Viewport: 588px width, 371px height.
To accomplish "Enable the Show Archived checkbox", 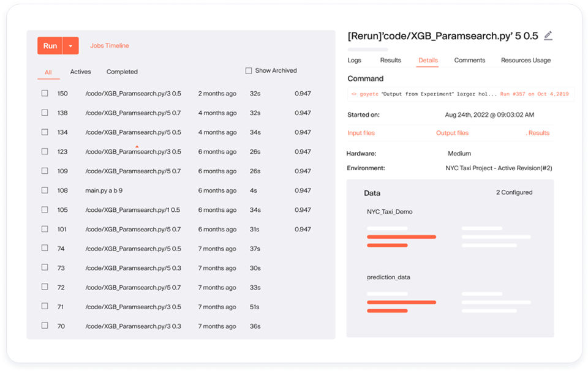I will point(249,70).
